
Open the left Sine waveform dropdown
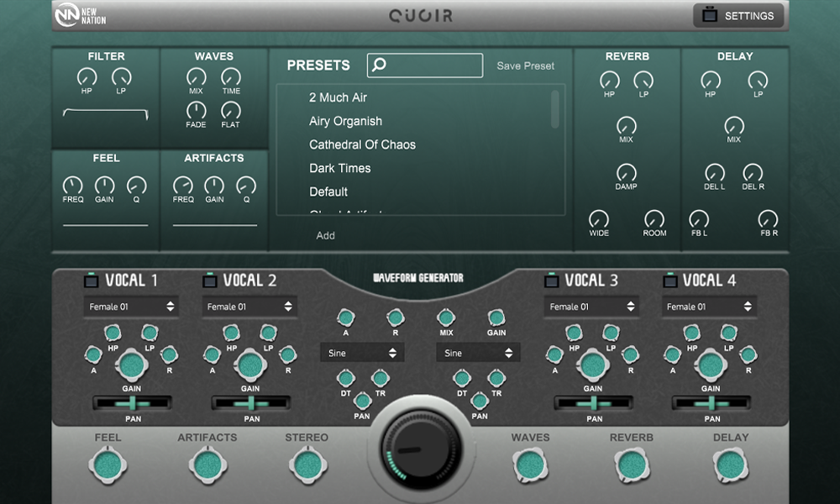tap(362, 353)
